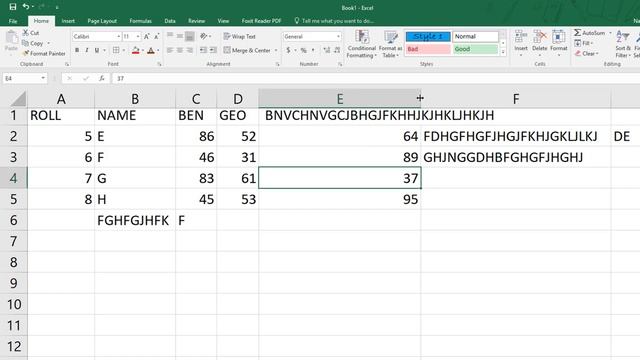Screen dimensions: 640x360
Task: Expand the cell styles gallery
Action: click(x=503, y=52)
